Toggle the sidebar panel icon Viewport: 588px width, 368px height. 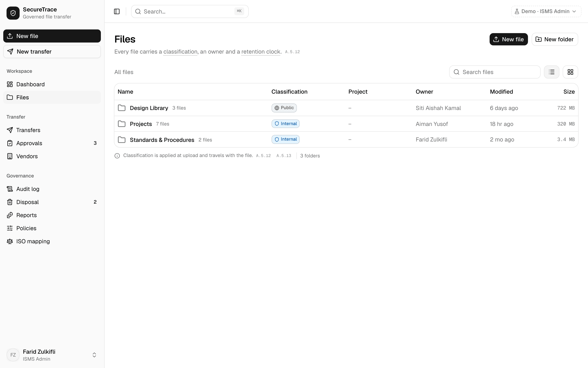[117, 11]
